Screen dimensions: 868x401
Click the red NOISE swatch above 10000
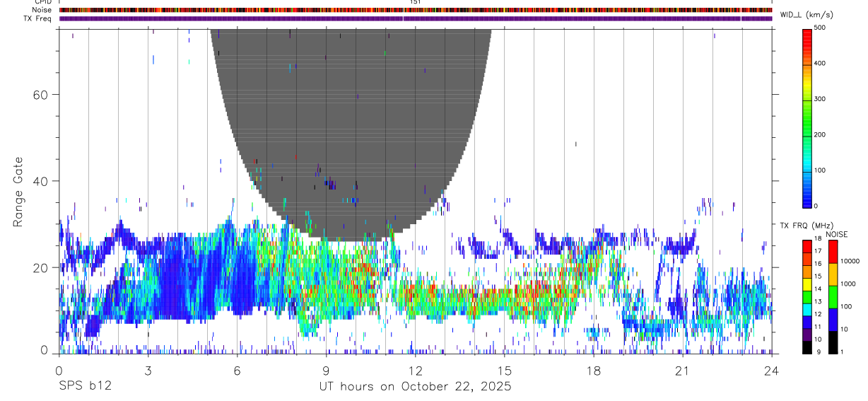coord(833,251)
